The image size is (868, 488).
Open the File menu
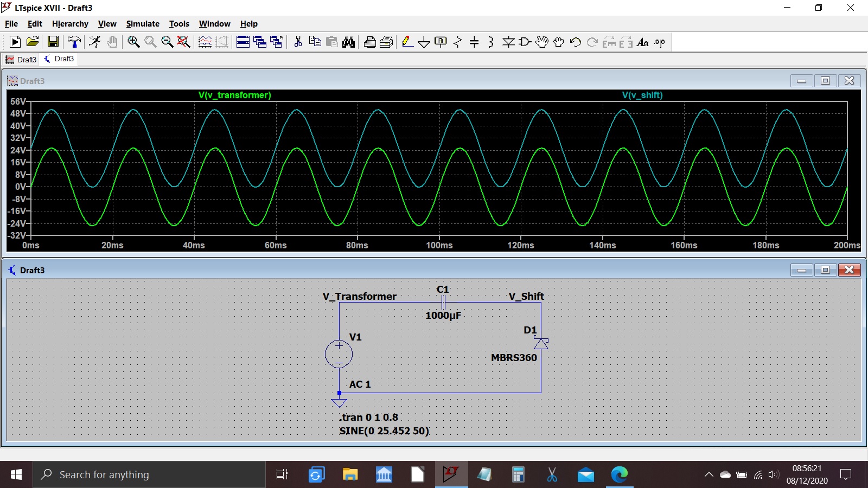(x=11, y=24)
